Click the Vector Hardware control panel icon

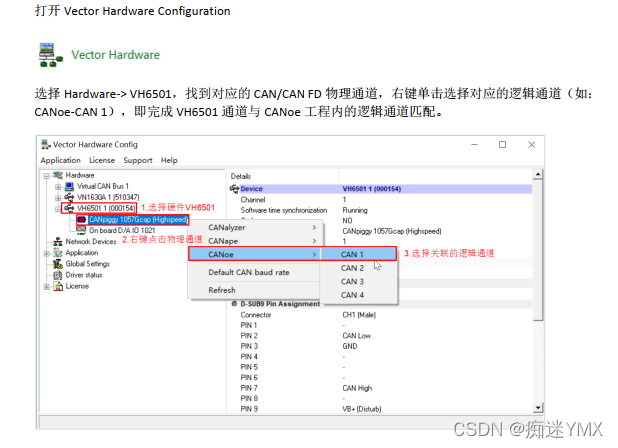click(x=51, y=55)
